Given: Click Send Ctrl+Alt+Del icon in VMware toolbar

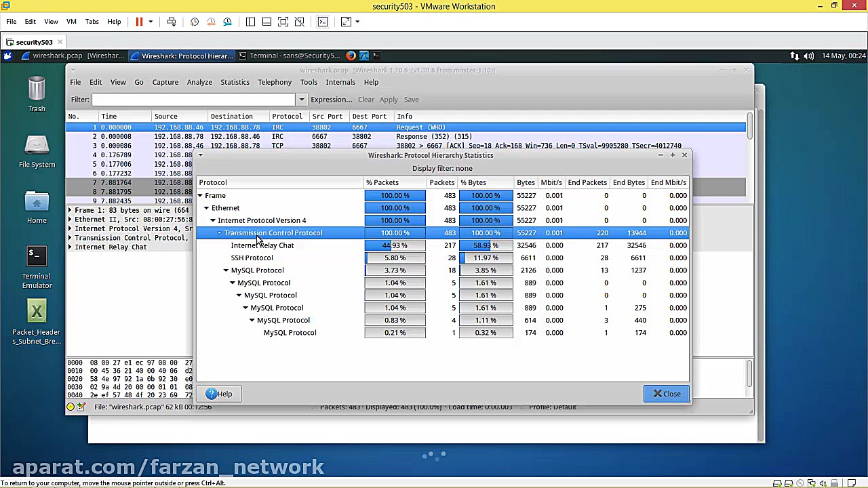Looking at the screenshot, I should 172,22.
